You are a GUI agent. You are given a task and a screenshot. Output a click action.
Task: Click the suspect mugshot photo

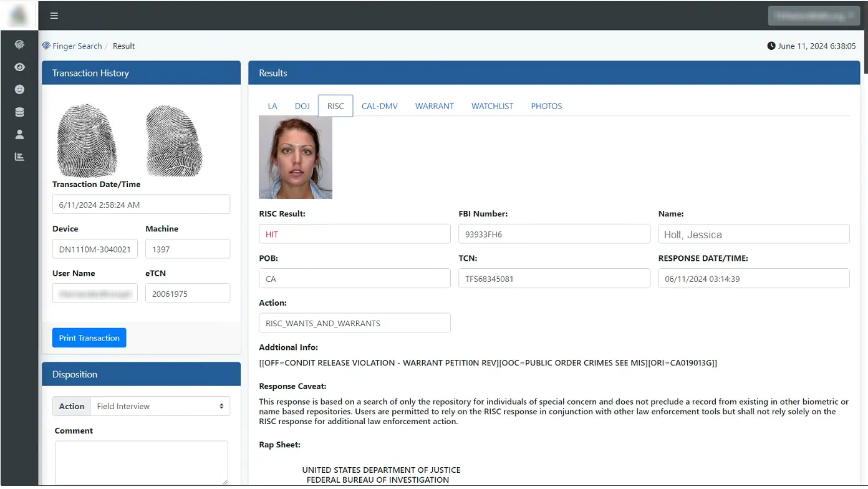295,157
